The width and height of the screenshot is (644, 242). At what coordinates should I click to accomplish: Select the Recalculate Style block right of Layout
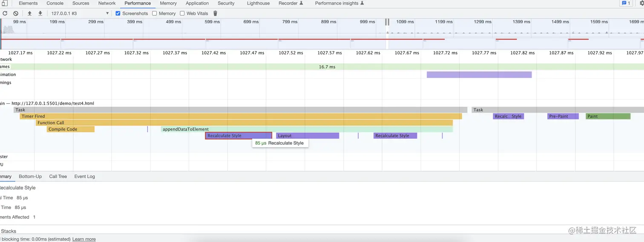[x=395, y=136]
